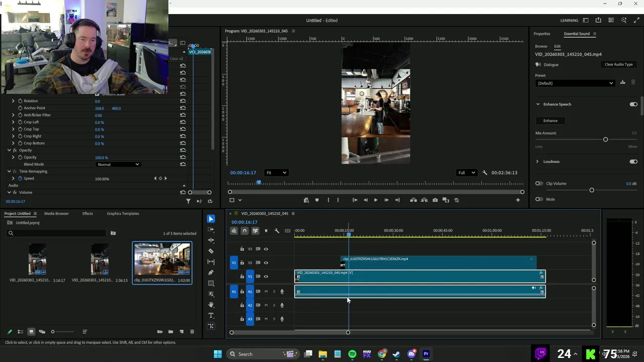This screenshot has height=362, width=644.
Task: Toggle Enhance Speech switch
Action: pyautogui.click(x=633, y=104)
